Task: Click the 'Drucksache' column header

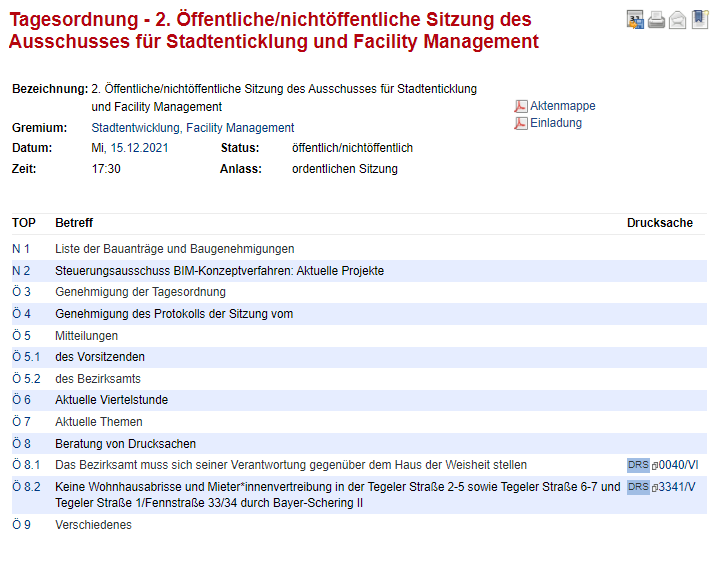Action: [x=660, y=223]
